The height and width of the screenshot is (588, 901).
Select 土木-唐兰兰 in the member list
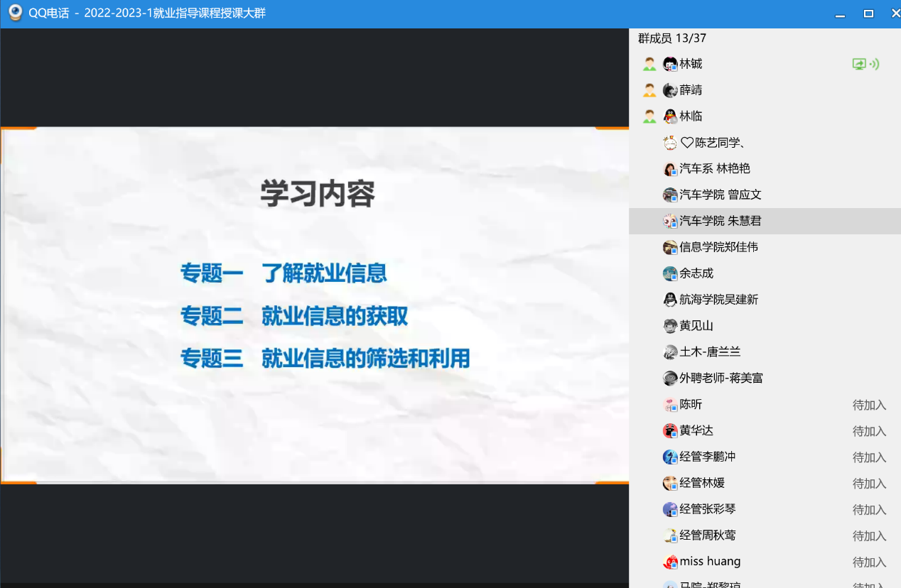pyautogui.click(x=710, y=352)
